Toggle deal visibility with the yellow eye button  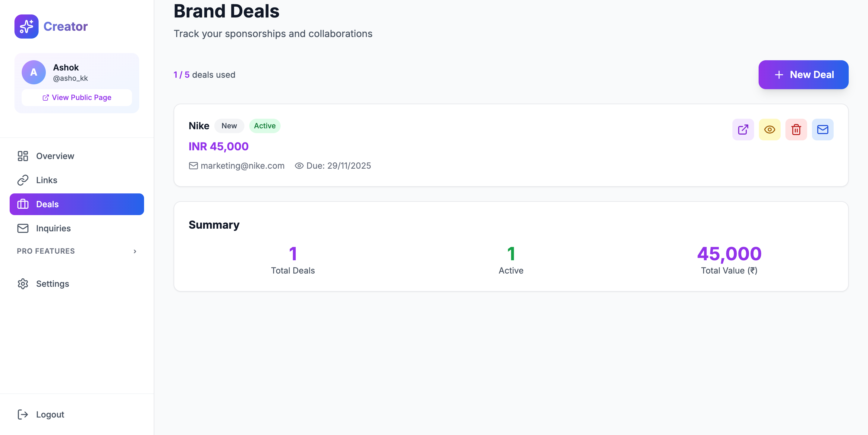point(770,129)
